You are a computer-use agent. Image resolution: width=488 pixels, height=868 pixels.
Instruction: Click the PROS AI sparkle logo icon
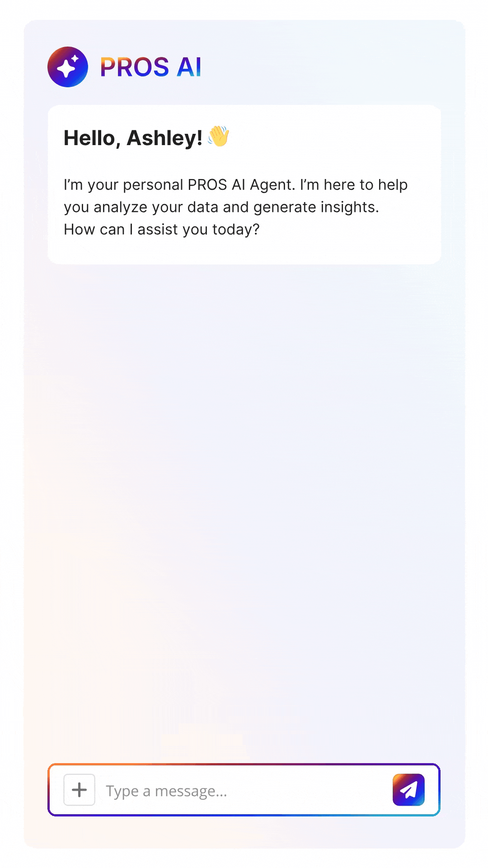(x=68, y=67)
